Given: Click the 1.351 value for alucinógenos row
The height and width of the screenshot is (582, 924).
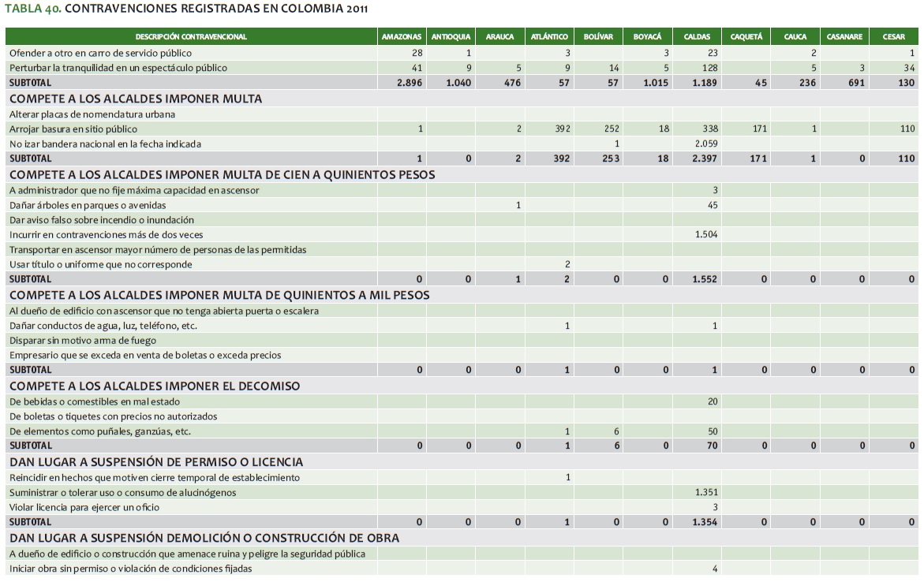Looking at the screenshot, I should point(705,492).
